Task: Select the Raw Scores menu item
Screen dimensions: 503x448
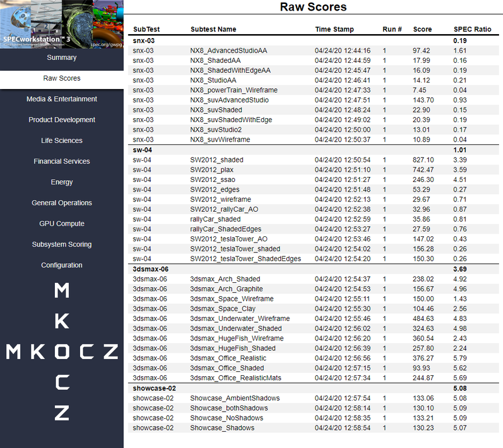Action: click(x=62, y=78)
